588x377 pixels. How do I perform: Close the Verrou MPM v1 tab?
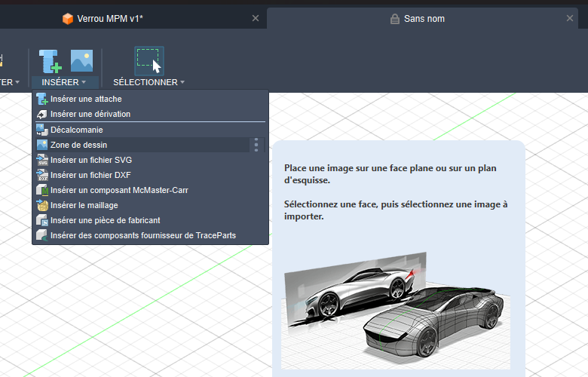(x=255, y=18)
